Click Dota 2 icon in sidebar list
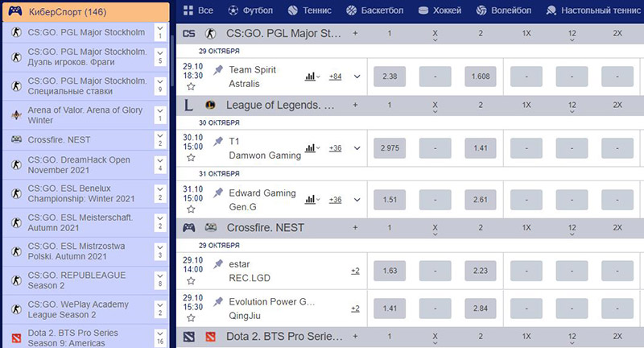 point(16,338)
